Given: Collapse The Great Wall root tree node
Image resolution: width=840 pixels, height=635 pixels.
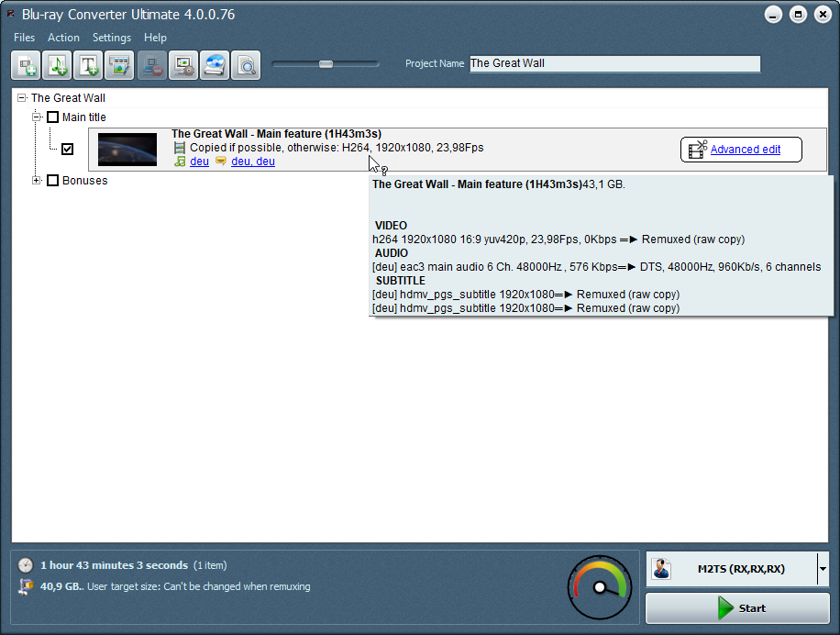Looking at the screenshot, I should point(21,97).
